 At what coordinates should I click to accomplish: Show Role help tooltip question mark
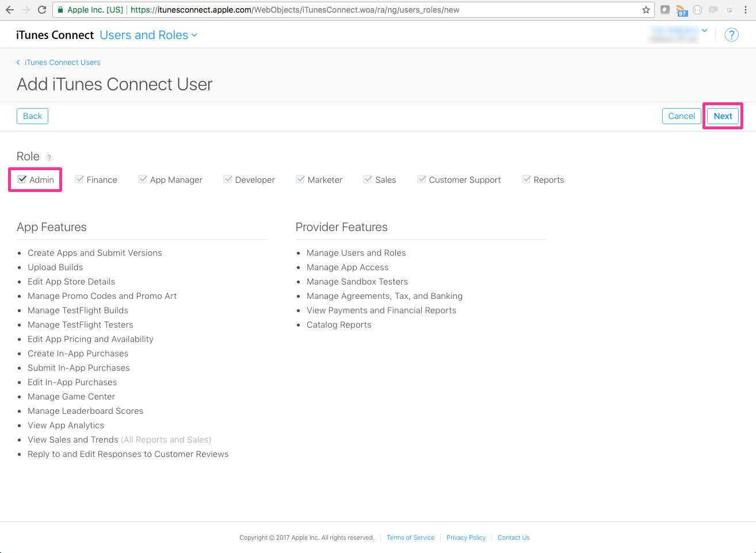tap(49, 158)
